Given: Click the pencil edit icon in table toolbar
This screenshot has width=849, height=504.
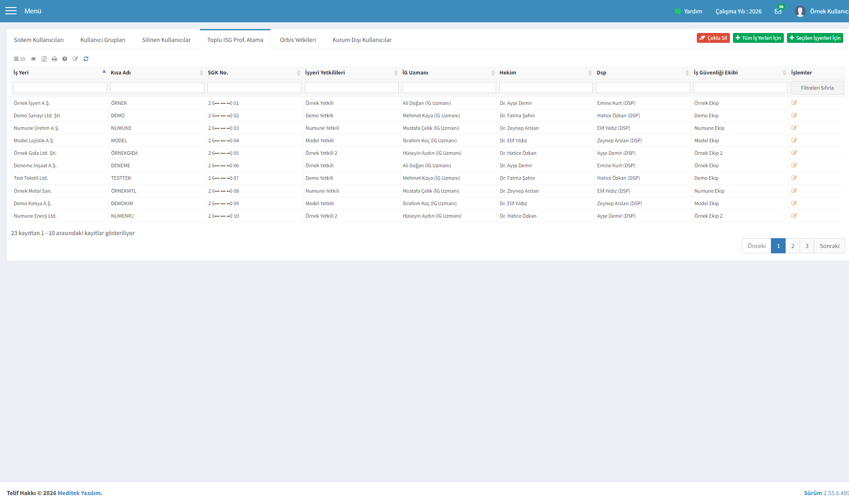Looking at the screenshot, I should tap(75, 59).
